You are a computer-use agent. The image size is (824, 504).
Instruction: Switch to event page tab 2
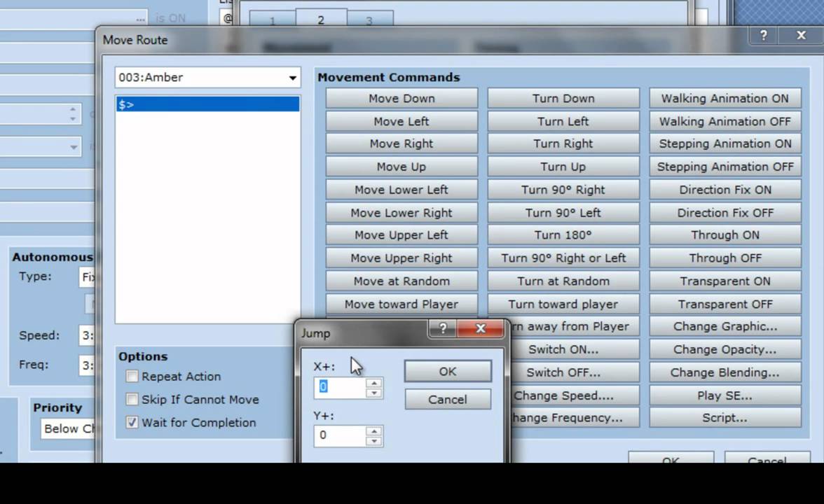click(x=321, y=20)
